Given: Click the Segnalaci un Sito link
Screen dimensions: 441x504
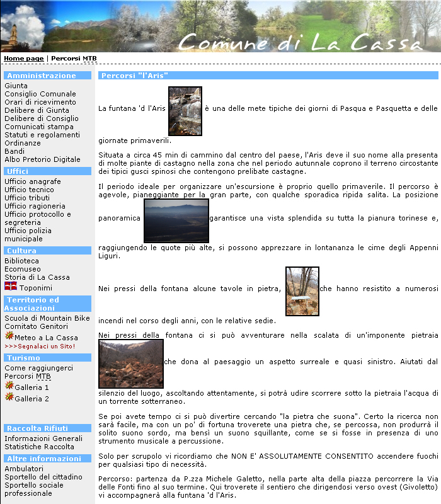Looking at the screenshot, I should 40,346.
